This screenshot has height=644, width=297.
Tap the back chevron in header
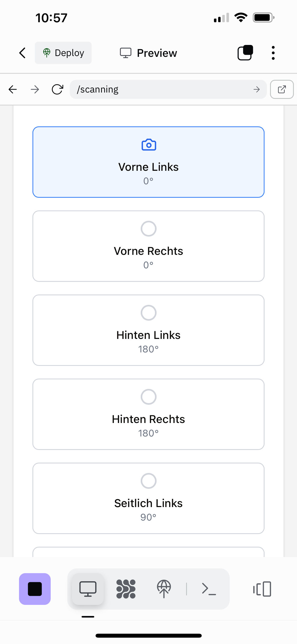click(23, 53)
